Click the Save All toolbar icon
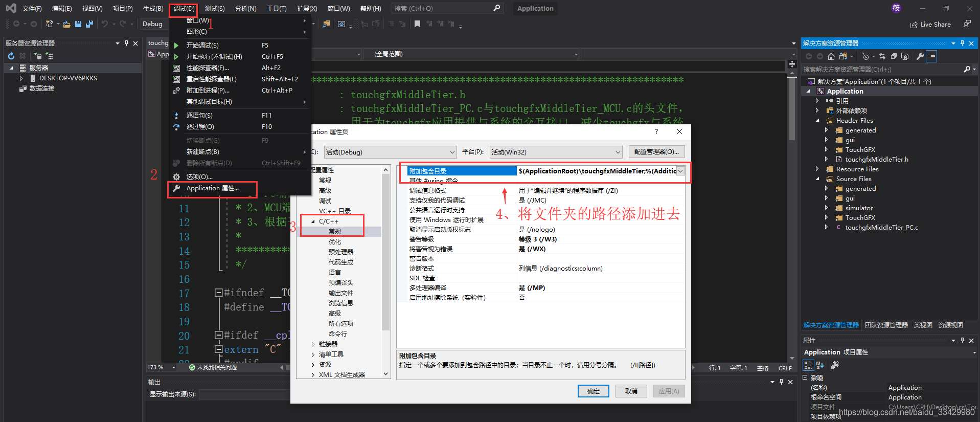 (x=89, y=24)
